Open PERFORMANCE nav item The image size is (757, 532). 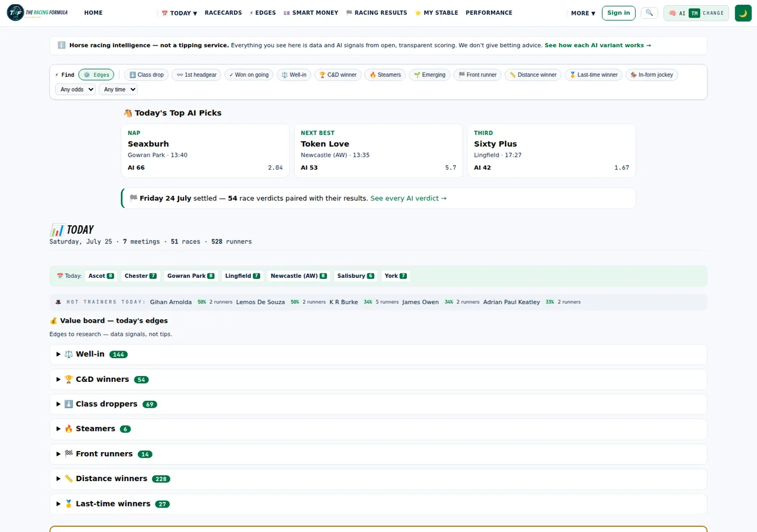coord(489,12)
